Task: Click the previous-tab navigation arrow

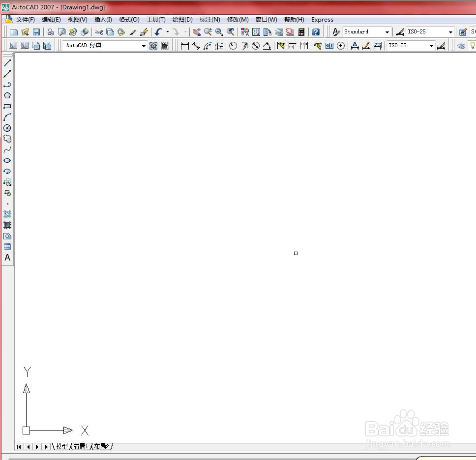Action: pos(28,447)
